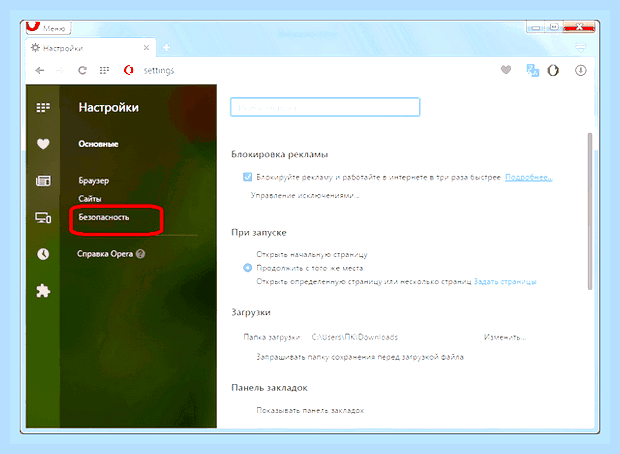
Task: Select the 'Основные' settings section
Action: [x=98, y=144]
